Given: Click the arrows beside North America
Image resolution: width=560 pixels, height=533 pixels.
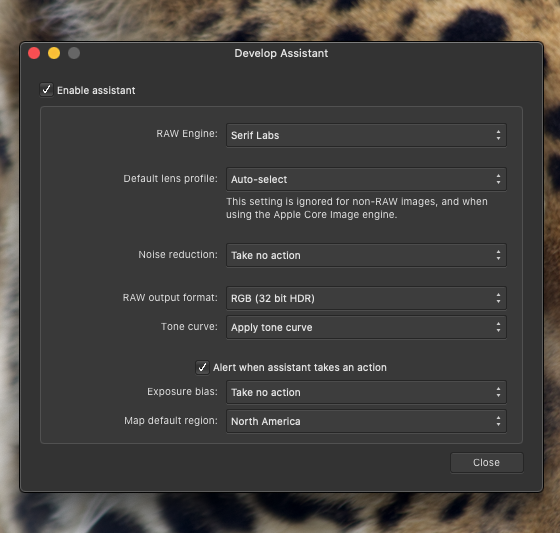Looking at the screenshot, I should pos(498,422).
